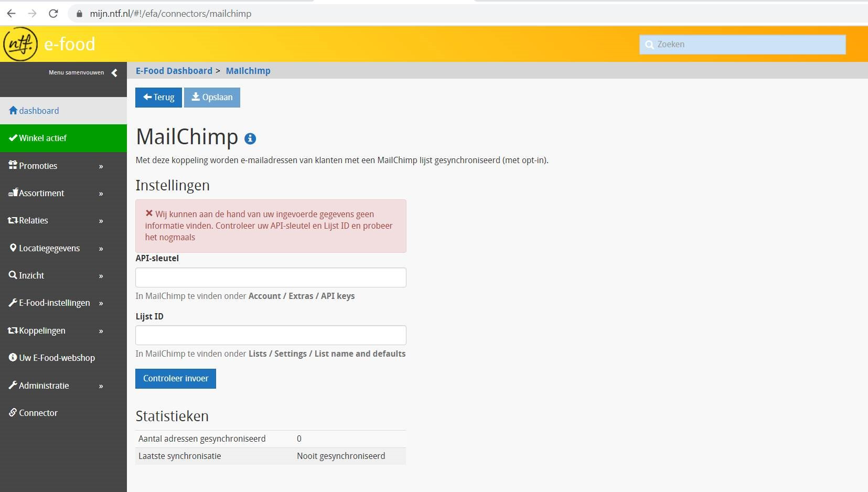
Task: Reload the page with the refresh icon
Action: (x=53, y=14)
